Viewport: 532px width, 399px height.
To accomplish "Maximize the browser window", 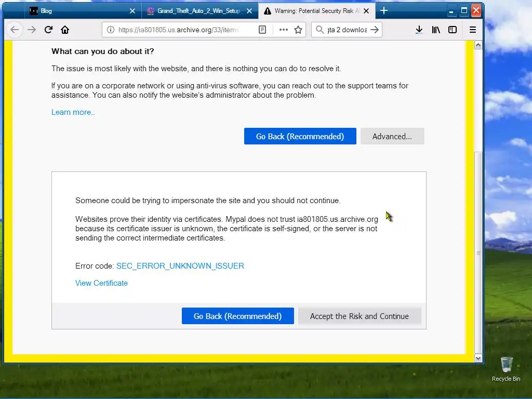I will point(464,11).
